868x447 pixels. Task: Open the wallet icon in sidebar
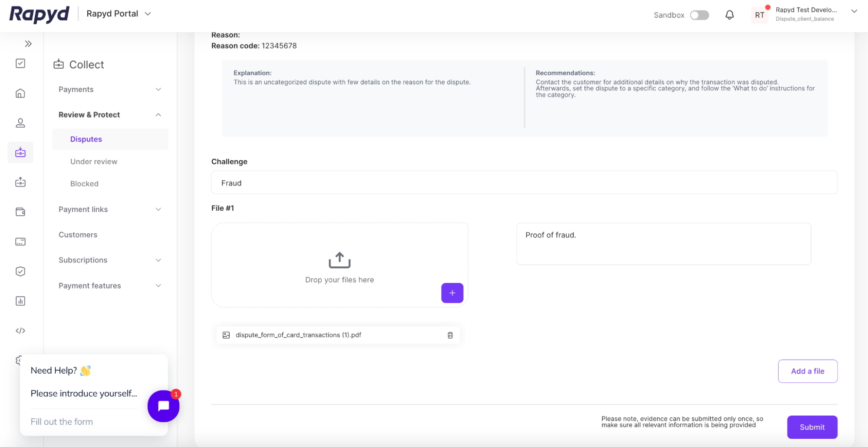pyautogui.click(x=20, y=212)
